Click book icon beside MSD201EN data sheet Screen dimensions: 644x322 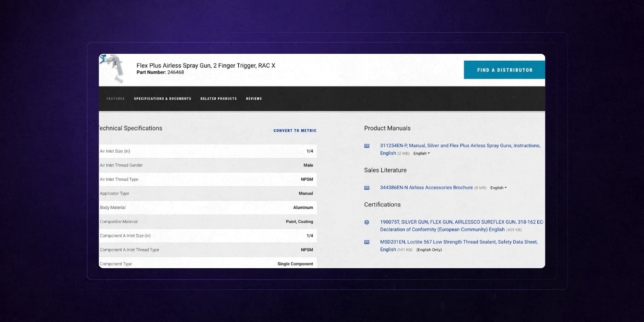(x=367, y=242)
